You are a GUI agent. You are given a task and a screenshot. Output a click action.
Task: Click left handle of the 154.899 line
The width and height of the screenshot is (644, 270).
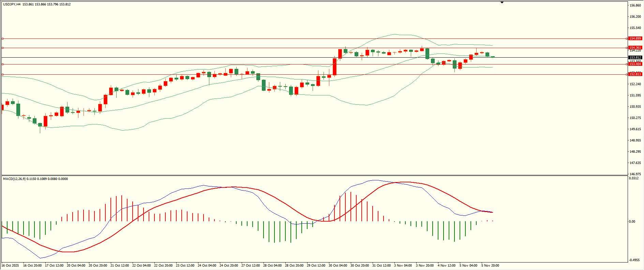[2, 39]
